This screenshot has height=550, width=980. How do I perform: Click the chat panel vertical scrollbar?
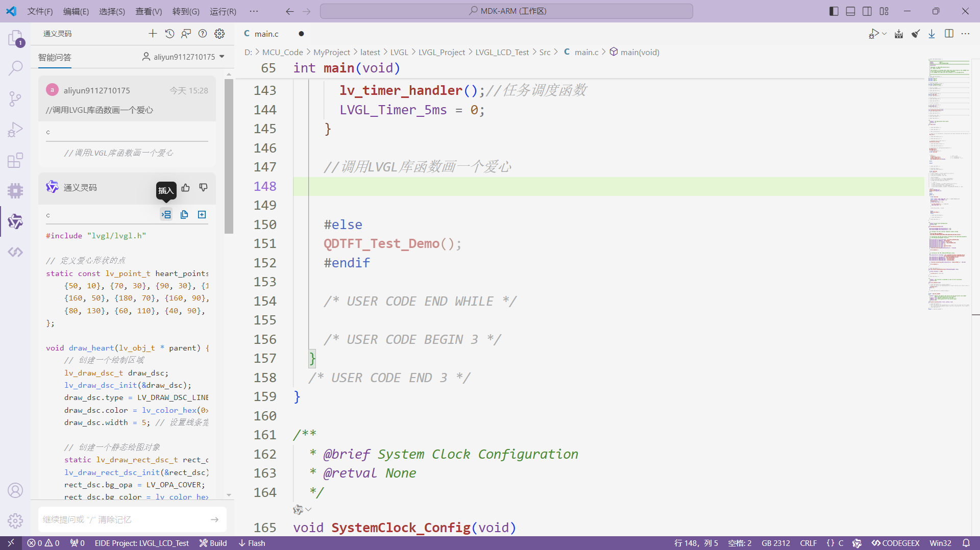(229, 156)
